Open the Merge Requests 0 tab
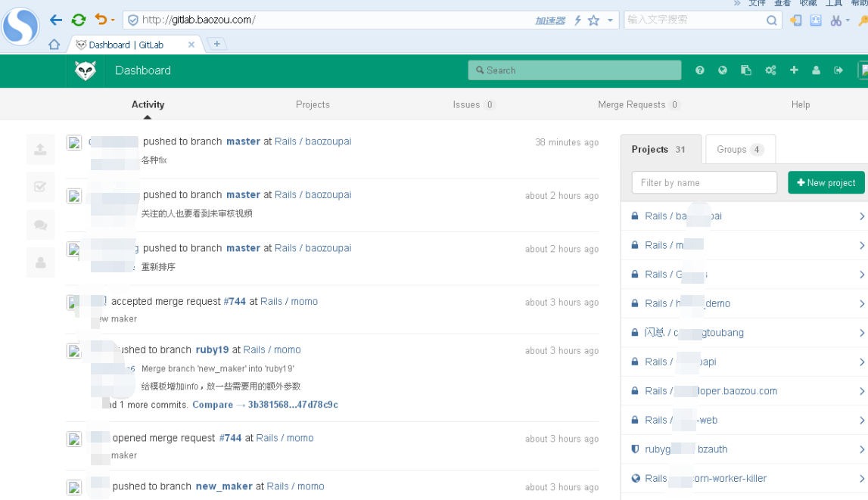 point(638,104)
